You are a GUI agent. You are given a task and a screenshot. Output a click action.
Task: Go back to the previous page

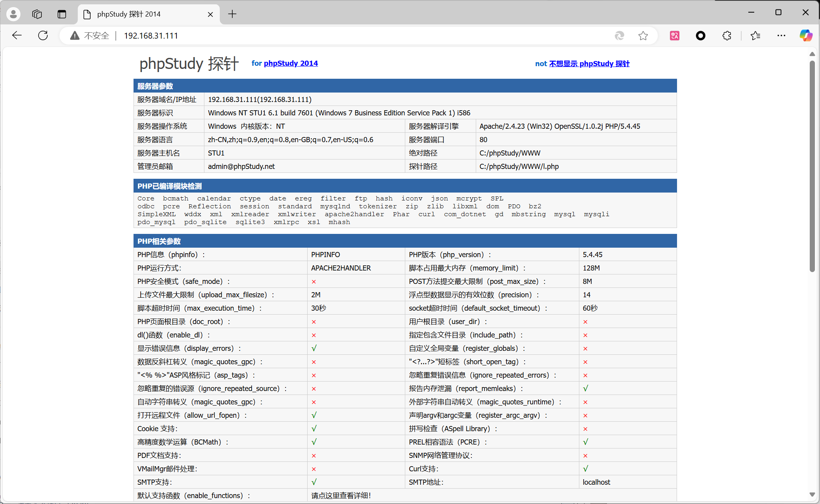click(x=17, y=35)
